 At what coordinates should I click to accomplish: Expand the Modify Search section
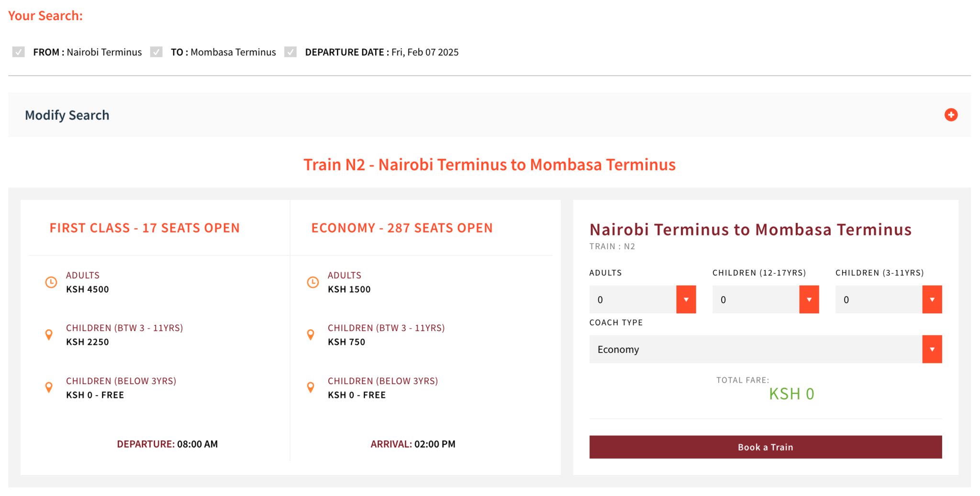[67, 115]
